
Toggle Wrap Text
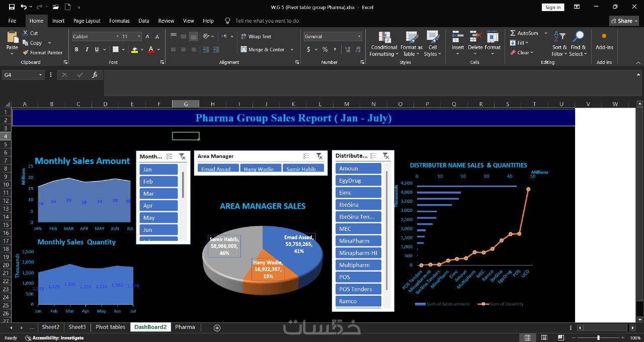(256, 36)
